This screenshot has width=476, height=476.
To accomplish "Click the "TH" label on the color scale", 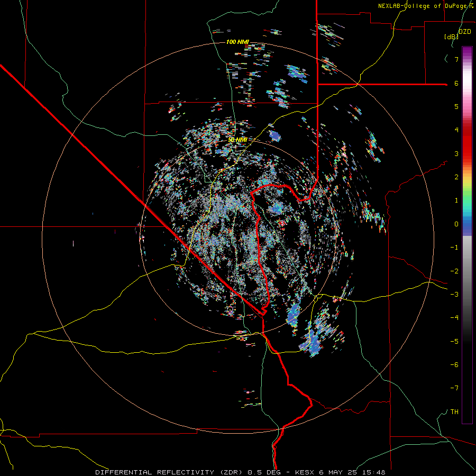I will [x=454, y=412].
